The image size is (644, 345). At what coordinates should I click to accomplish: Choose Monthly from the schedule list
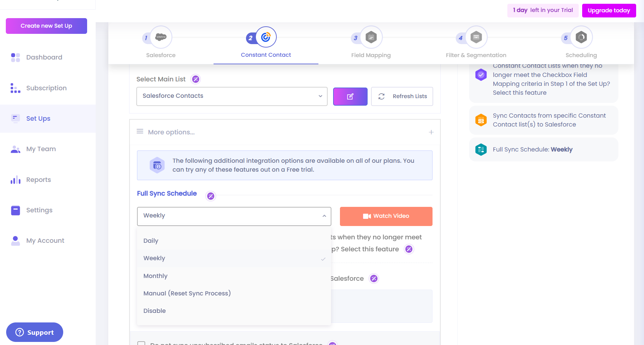point(234,276)
